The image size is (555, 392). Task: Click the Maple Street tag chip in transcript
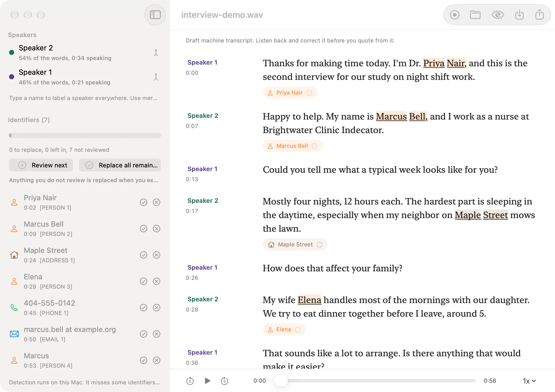[x=295, y=244]
